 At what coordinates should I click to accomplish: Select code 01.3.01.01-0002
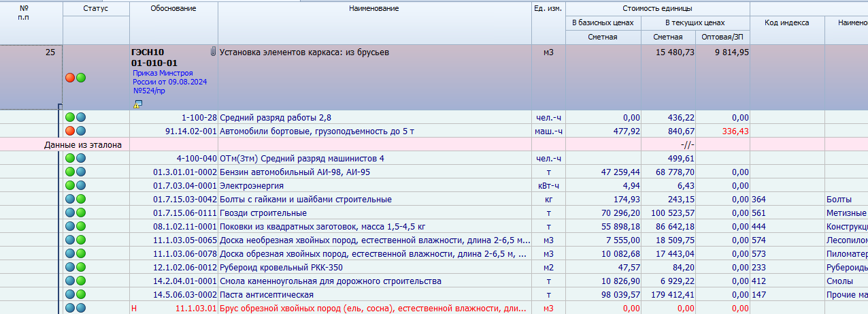point(185,172)
